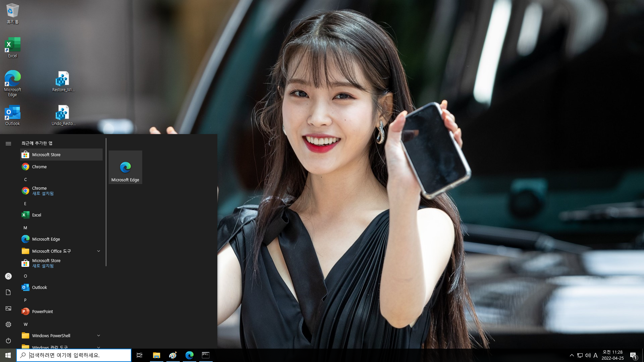Open the network status tray icon

point(580,355)
